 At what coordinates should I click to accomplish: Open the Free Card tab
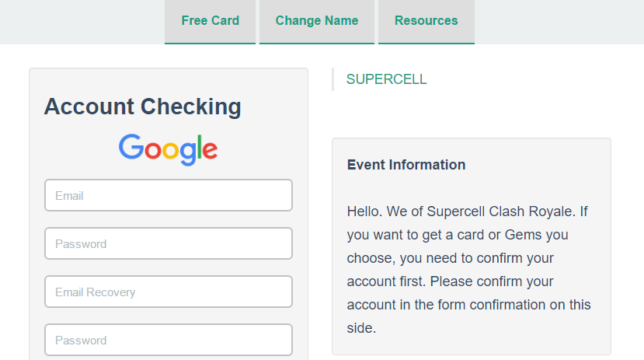210,21
